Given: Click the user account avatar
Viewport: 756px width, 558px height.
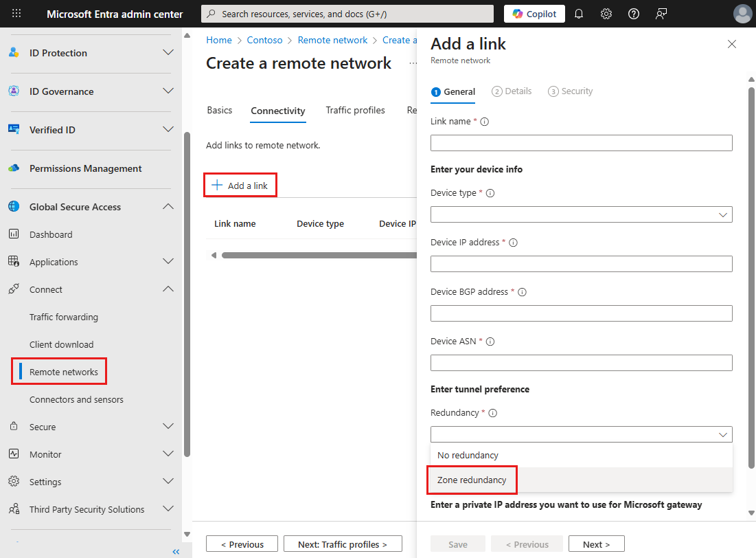Looking at the screenshot, I should click(x=742, y=14).
